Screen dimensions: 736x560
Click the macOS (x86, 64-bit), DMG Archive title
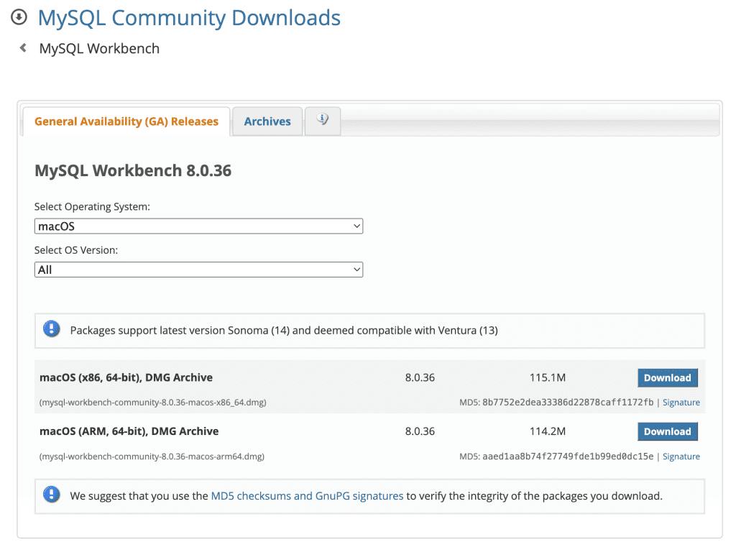tap(126, 377)
